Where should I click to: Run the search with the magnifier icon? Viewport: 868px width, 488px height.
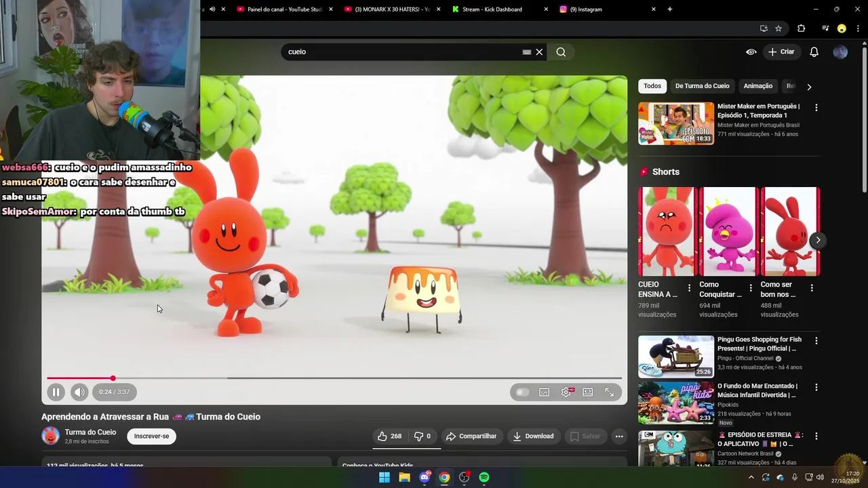(x=561, y=52)
